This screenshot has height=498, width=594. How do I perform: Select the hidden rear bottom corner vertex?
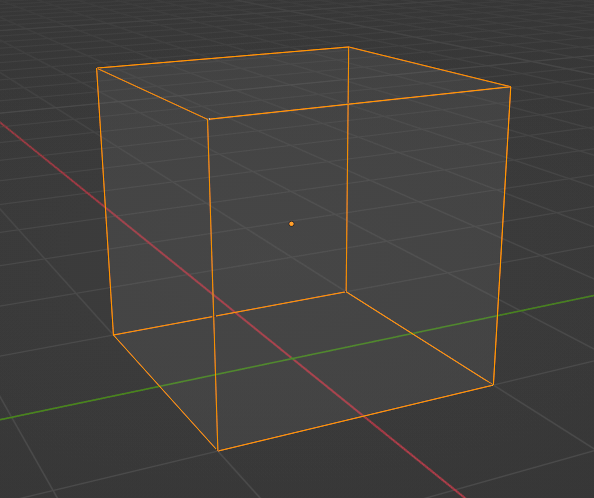point(345,292)
